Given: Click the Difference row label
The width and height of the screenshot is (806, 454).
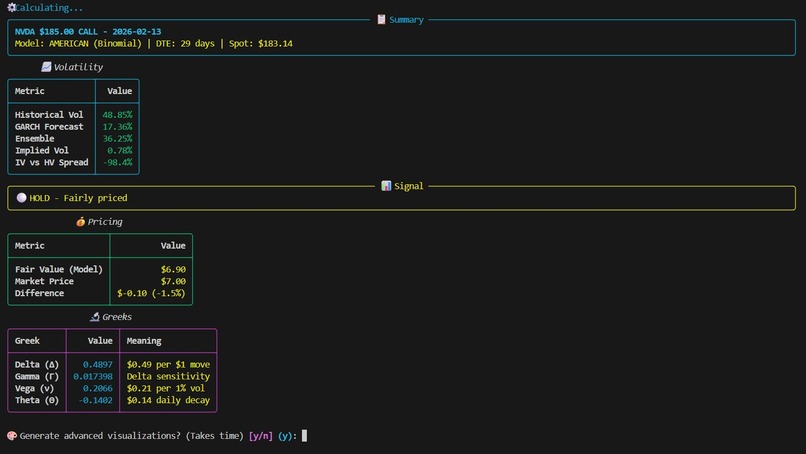Looking at the screenshot, I should pyautogui.click(x=39, y=293).
